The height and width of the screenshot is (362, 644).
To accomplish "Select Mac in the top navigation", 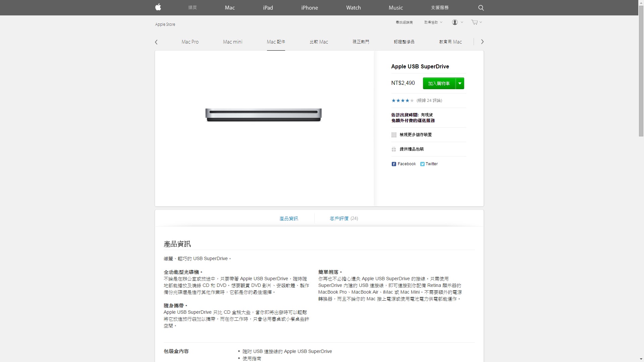I will coord(230,8).
